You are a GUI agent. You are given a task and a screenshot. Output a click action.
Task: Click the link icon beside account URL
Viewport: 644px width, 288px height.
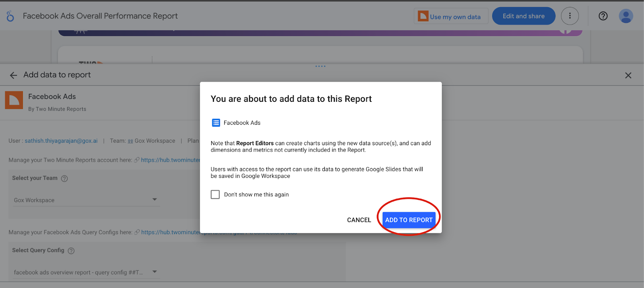137,160
